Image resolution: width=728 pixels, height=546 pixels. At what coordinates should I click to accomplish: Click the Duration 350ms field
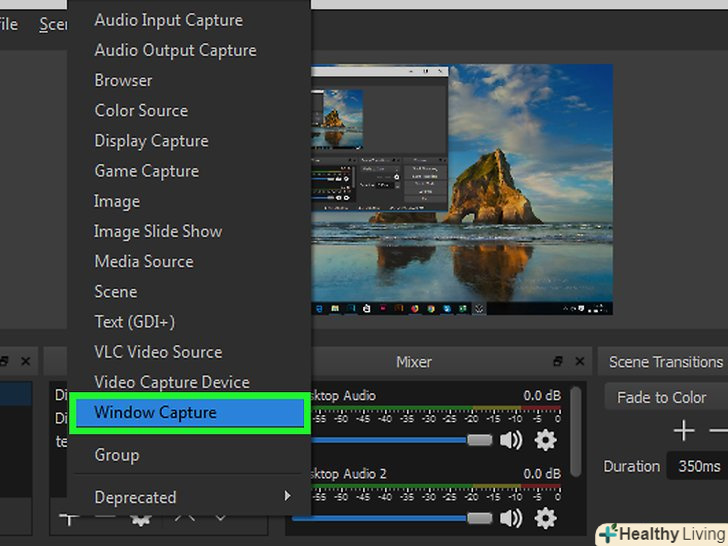[x=696, y=466]
